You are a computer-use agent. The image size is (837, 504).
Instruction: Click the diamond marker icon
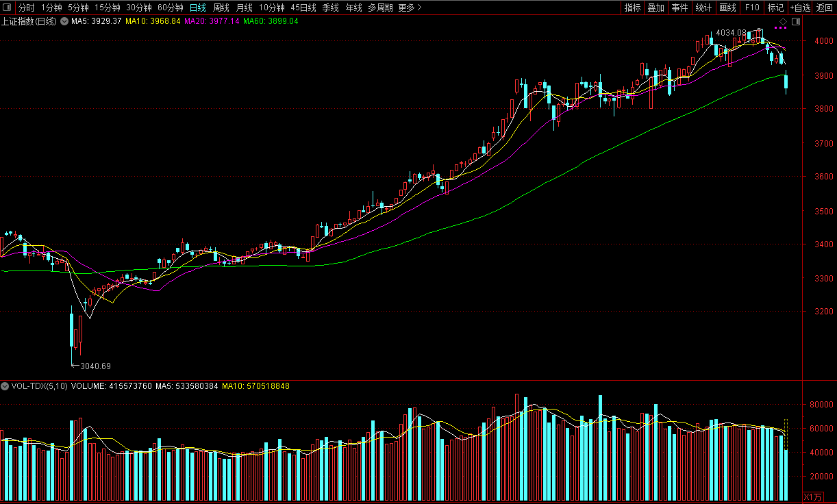[783, 21]
